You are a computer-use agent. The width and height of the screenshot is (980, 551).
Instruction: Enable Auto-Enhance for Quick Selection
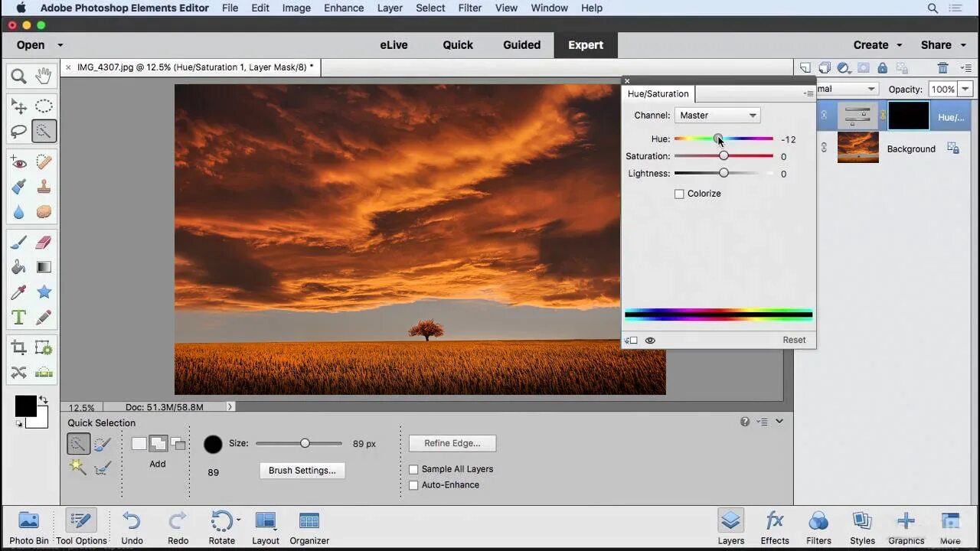click(x=414, y=484)
